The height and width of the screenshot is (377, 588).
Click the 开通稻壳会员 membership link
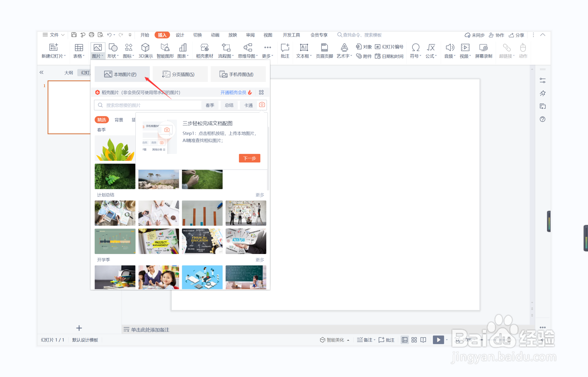pos(233,92)
